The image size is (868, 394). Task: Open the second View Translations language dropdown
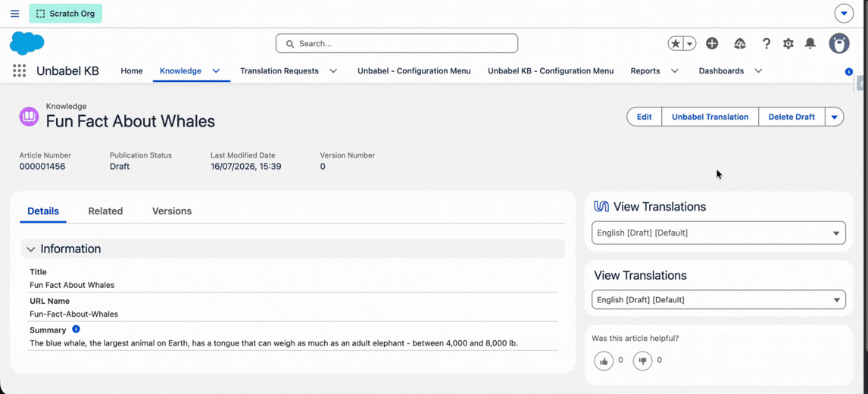pos(719,300)
